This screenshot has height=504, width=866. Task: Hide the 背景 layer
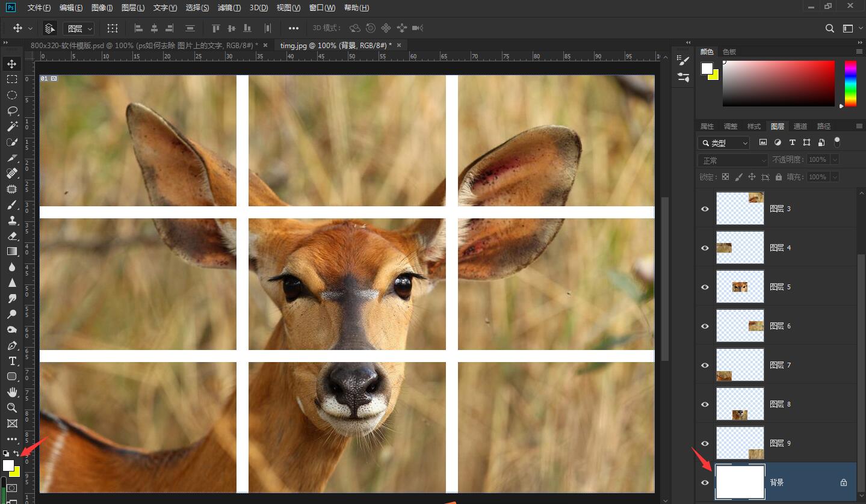(705, 482)
